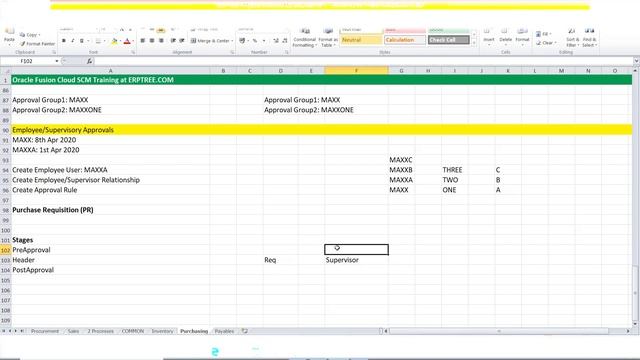The width and height of the screenshot is (640, 360).
Task: Open the Clipboard dialog launcher
Action: pos(54,52)
